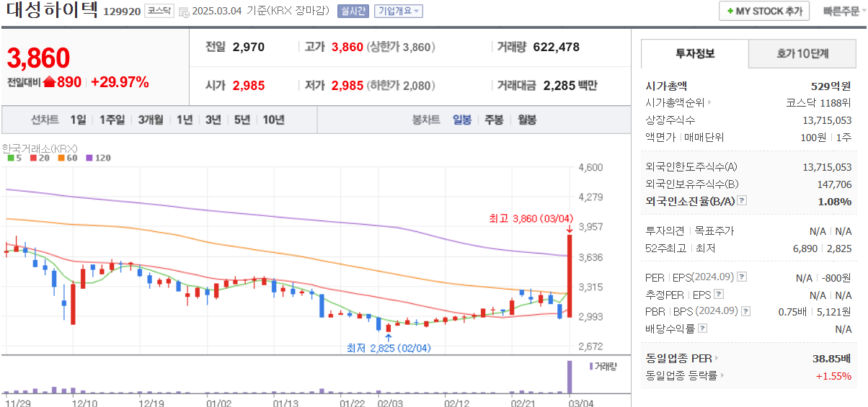Click the calendar icon beside 2025.03.04
Screen dimensions: 868x407
click(184, 12)
